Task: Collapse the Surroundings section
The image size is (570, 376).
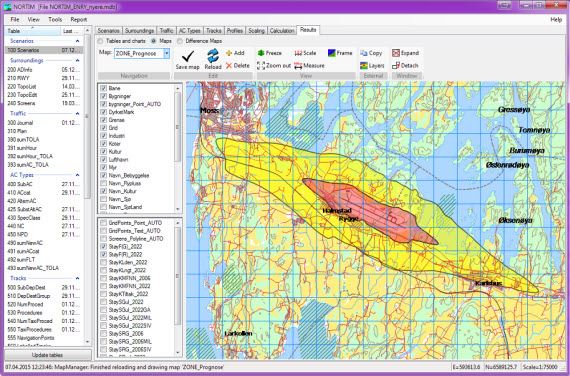Action: 77,60
